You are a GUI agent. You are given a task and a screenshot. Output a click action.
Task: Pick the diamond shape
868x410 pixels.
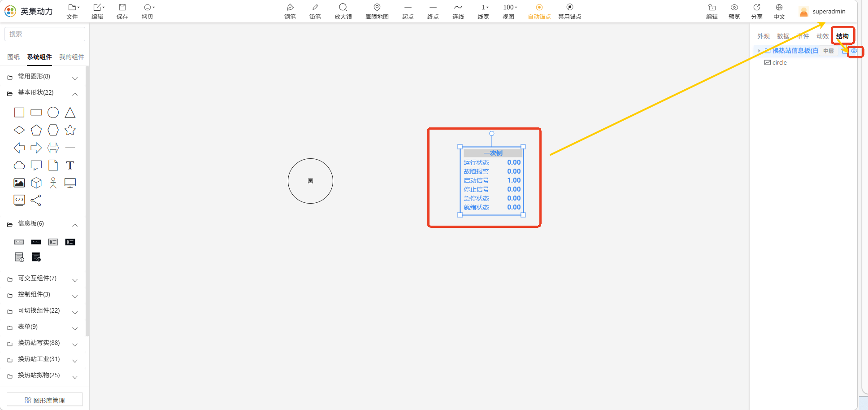tap(19, 130)
